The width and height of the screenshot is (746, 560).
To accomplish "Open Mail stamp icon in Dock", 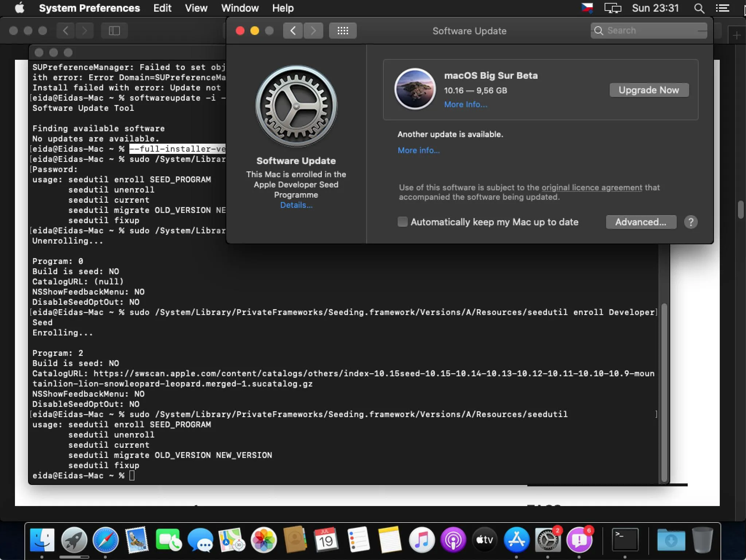I will pos(137,540).
